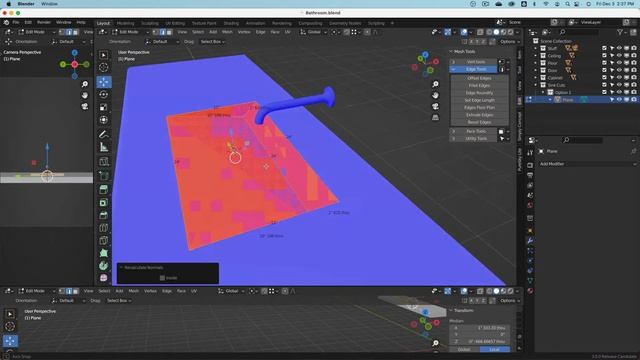This screenshot has width=640, height=360.
Task: Open the Tool settings tab in Properties editor
Action: point(530,153)
